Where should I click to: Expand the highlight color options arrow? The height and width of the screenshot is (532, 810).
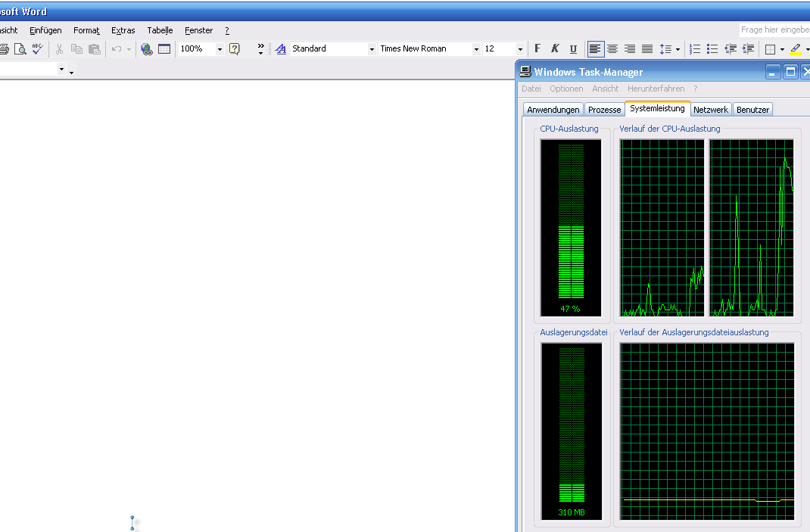(x=808, y=50)
